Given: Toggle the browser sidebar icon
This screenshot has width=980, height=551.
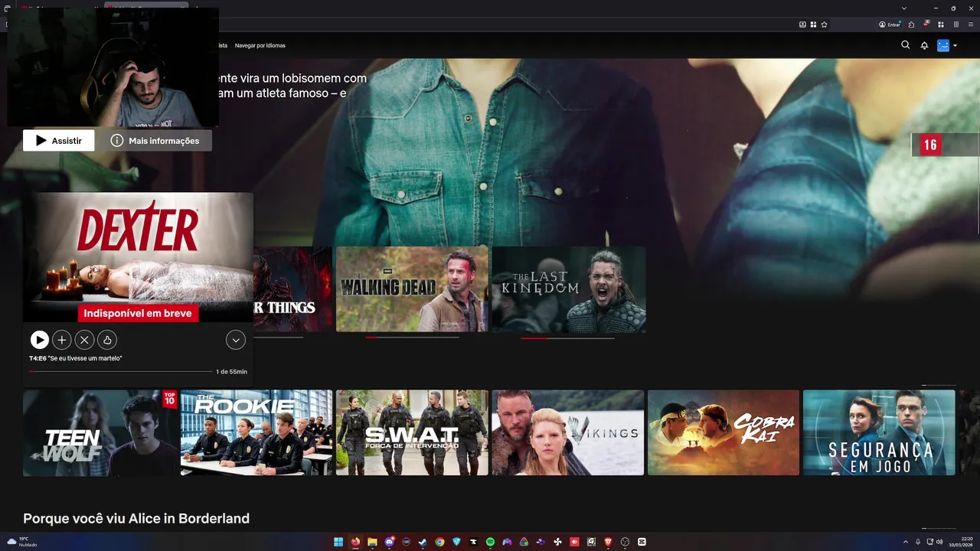Looking at the screenshot, I should [x=956, y=24].
